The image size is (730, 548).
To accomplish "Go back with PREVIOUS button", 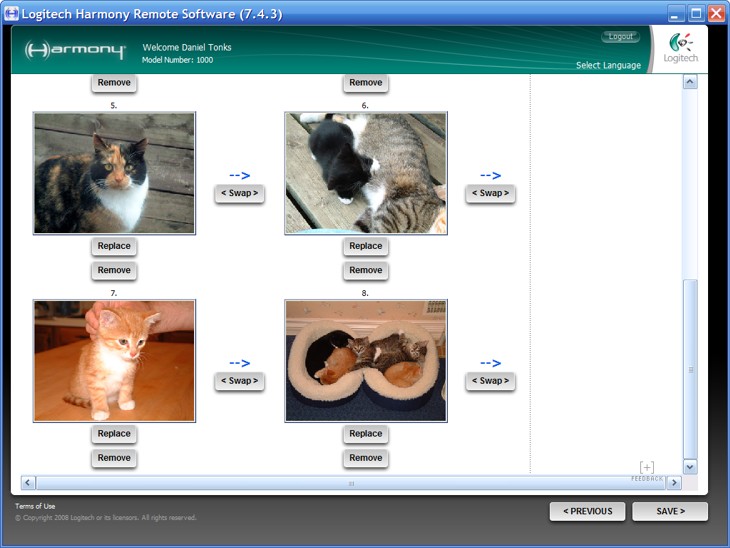I will pyautogui.click(x=588, y=511).
